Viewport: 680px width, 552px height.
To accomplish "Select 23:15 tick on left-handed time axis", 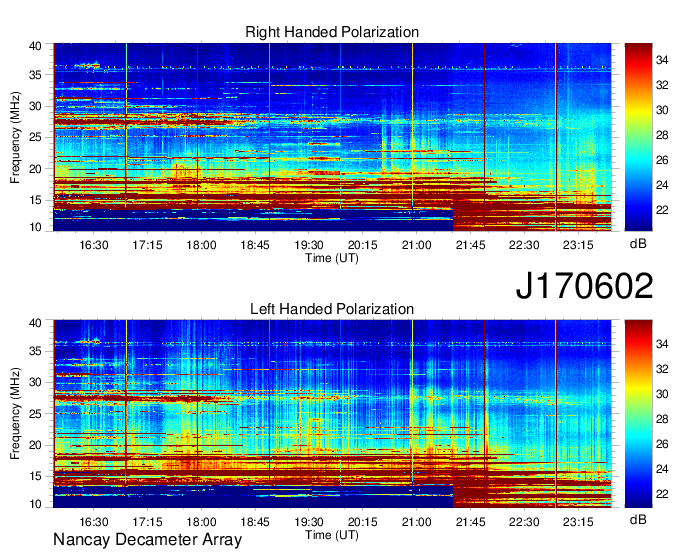I will pyautogui.click(x=578, y=522).
